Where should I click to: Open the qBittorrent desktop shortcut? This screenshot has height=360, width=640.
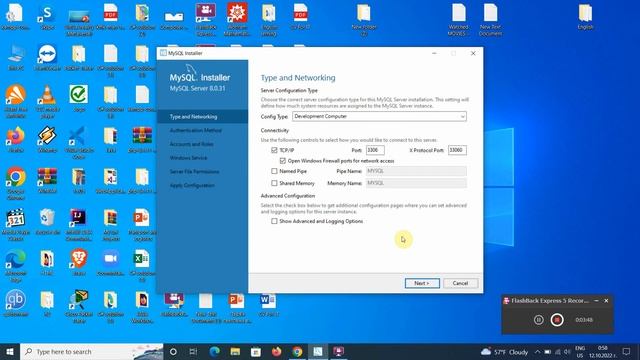pyautogui.click(x=16, y=303)
